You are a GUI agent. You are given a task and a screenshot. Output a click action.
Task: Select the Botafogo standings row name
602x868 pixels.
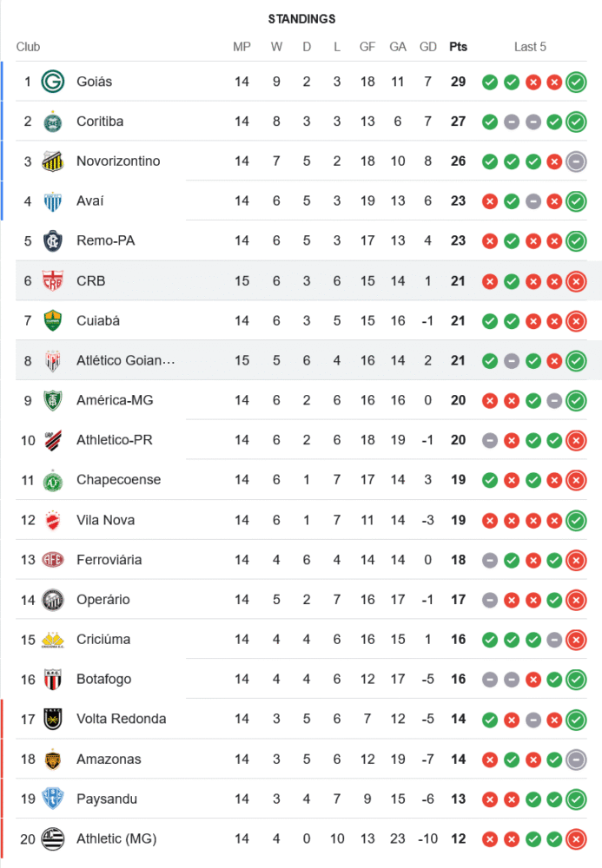tap(103, 679)
